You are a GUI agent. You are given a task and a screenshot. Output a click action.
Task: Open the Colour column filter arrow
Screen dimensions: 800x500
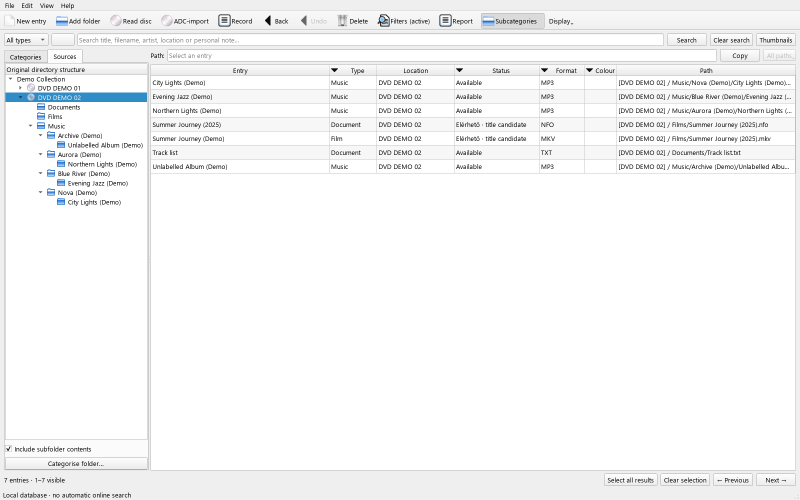click(x=589, y=70)
